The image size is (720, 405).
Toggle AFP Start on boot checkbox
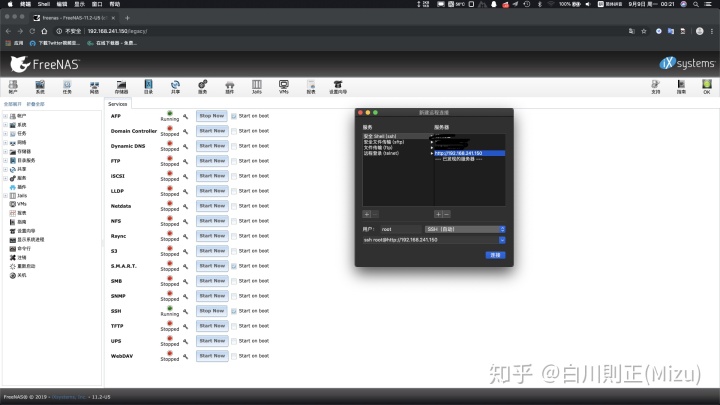point(234,116)
